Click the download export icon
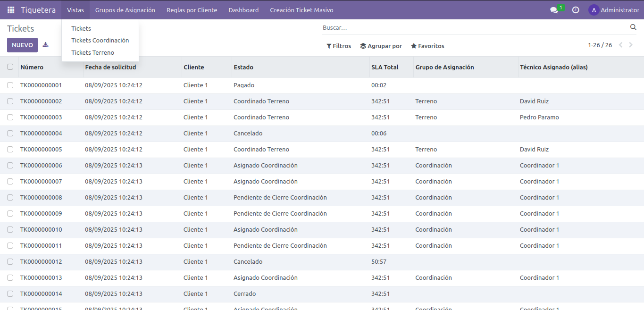Screen dimensions: 644x310 click(x=45, y=45)
